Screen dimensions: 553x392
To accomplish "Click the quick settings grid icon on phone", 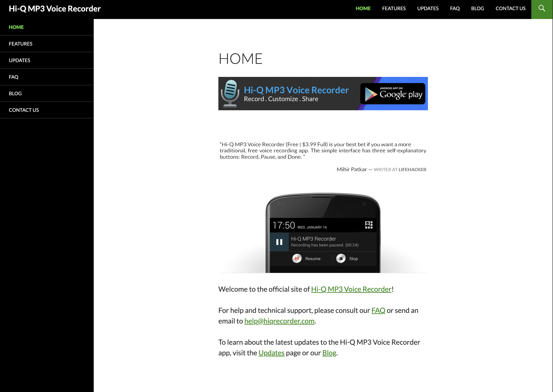I will pyautogui.click(x=369, y=225).
